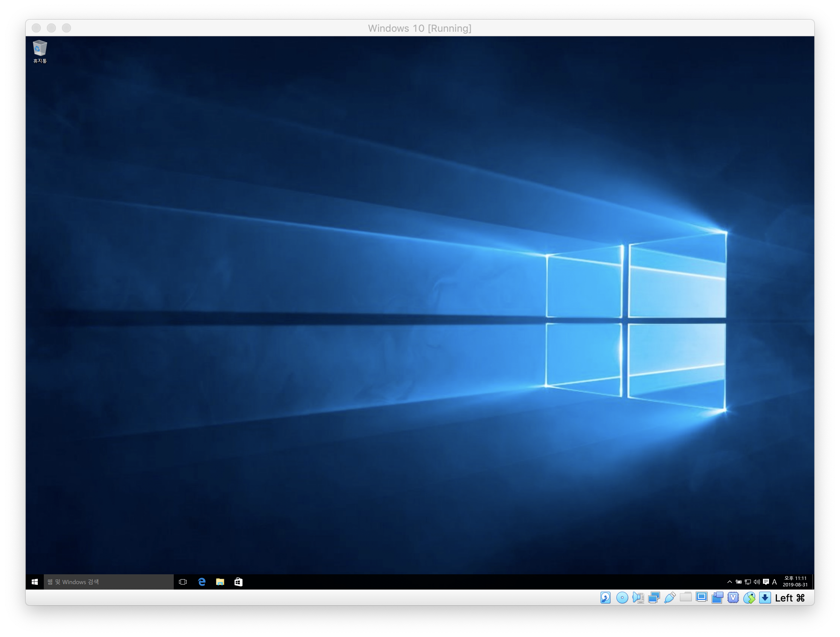Viewport: 840px width, 637px height.
Task: Click the VT-x virtualization CPU icon
Action: [x=733, y=597]
